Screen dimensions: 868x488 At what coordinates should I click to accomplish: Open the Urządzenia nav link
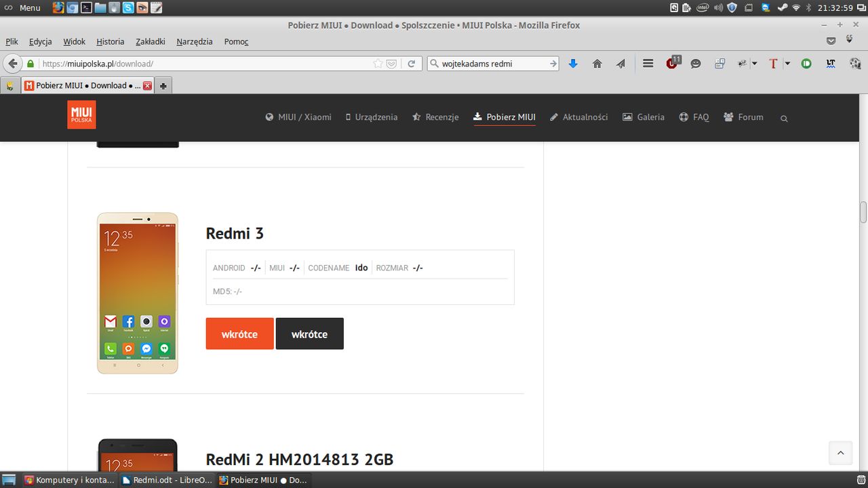point(371,117)
